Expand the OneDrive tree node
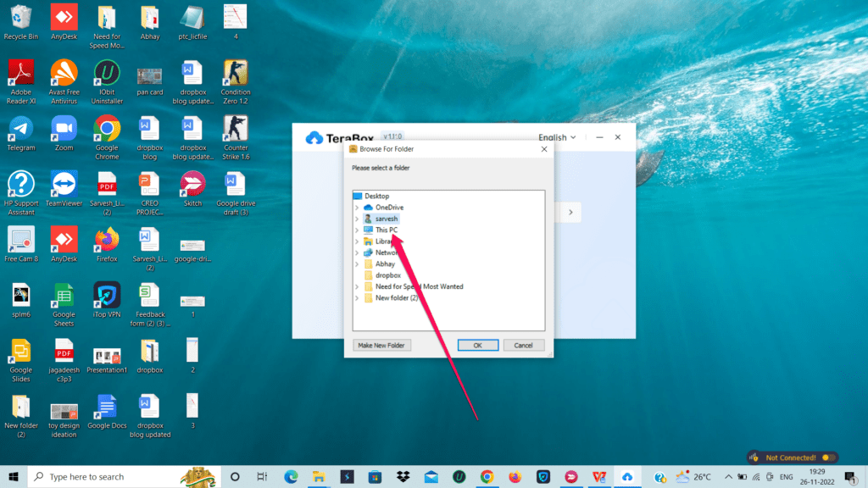The height and width of the screenshot is (488, 868). [357, 207]
